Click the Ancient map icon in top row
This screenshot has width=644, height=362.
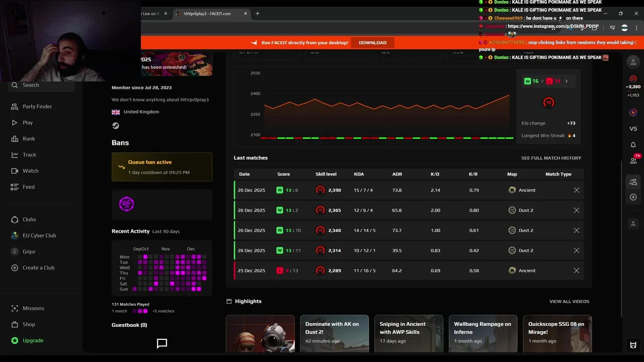click(x=512, y=190)
